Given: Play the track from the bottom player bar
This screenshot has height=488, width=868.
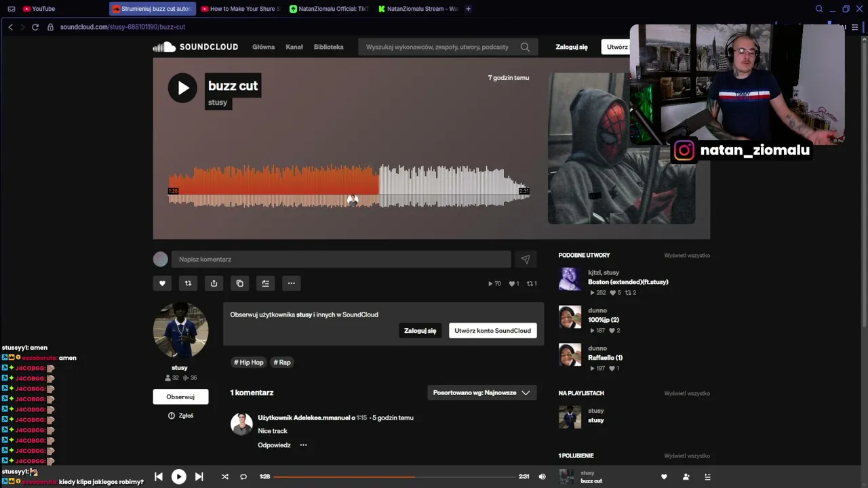Looking at the screenshot, I should point(179,476).
